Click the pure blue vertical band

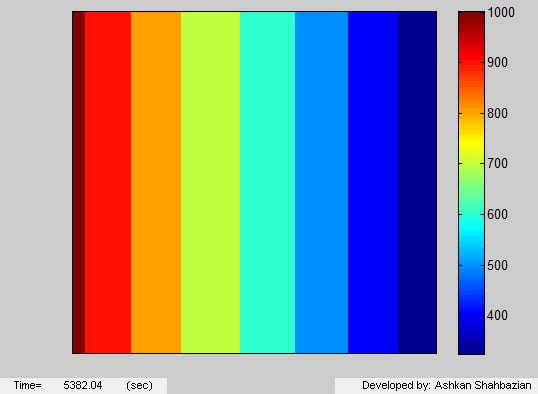373,182
